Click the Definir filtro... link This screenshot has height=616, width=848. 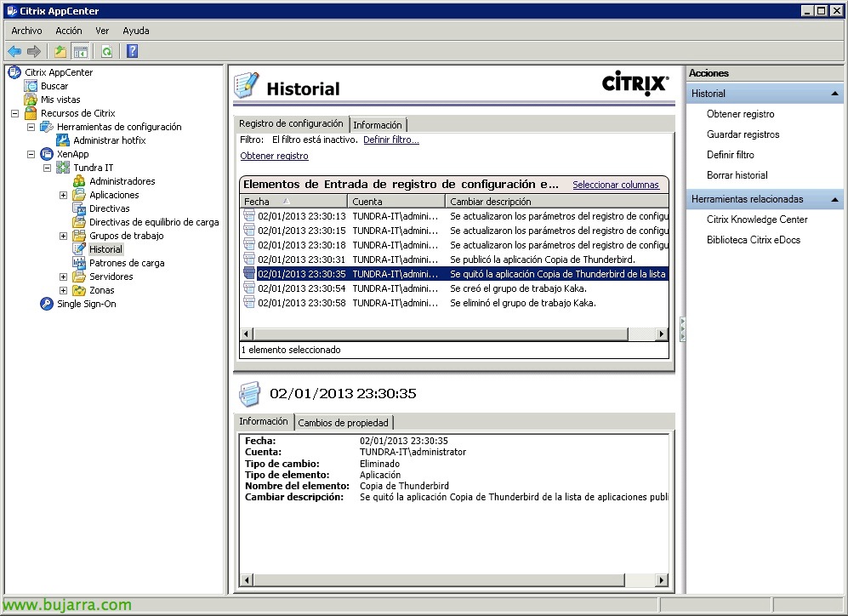391,140
